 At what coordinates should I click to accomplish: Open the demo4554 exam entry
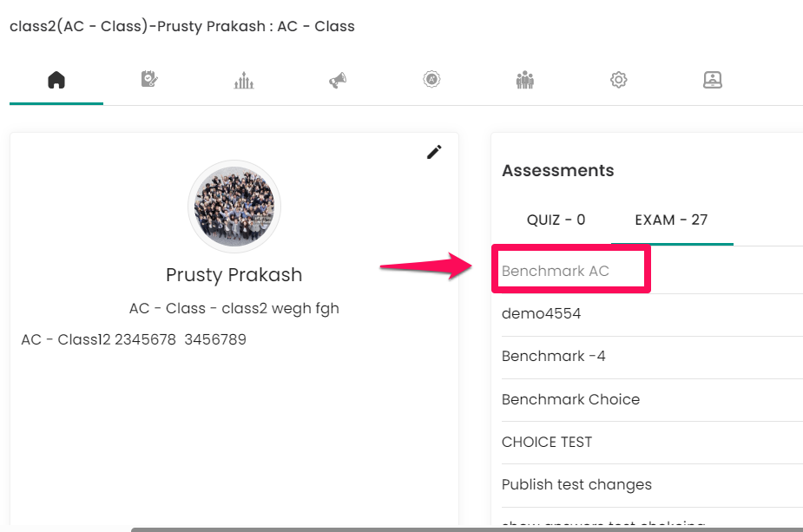point(542,313)
